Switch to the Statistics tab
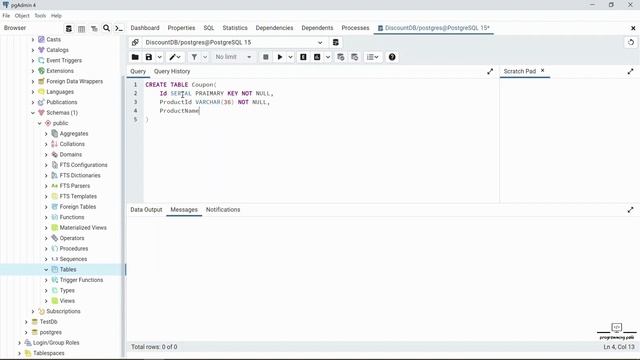Viewport: 640px width, 360px height. tap(235, 28)
